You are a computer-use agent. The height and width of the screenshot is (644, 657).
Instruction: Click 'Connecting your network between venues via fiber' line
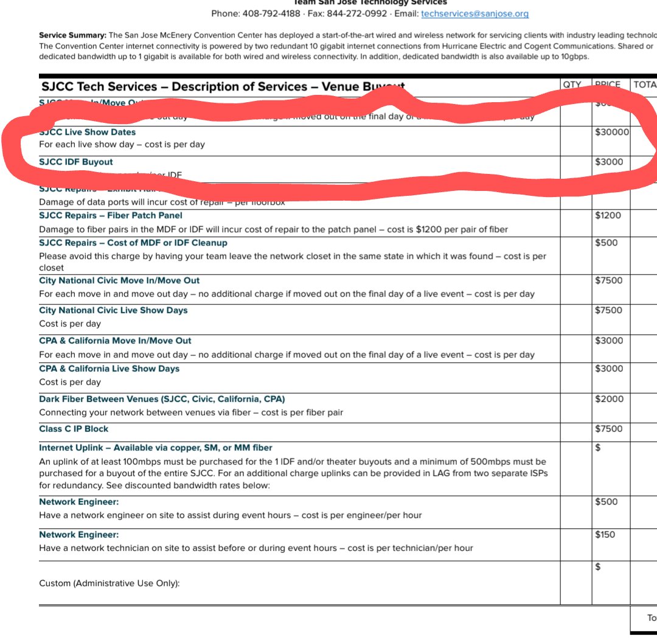[191, 412]
